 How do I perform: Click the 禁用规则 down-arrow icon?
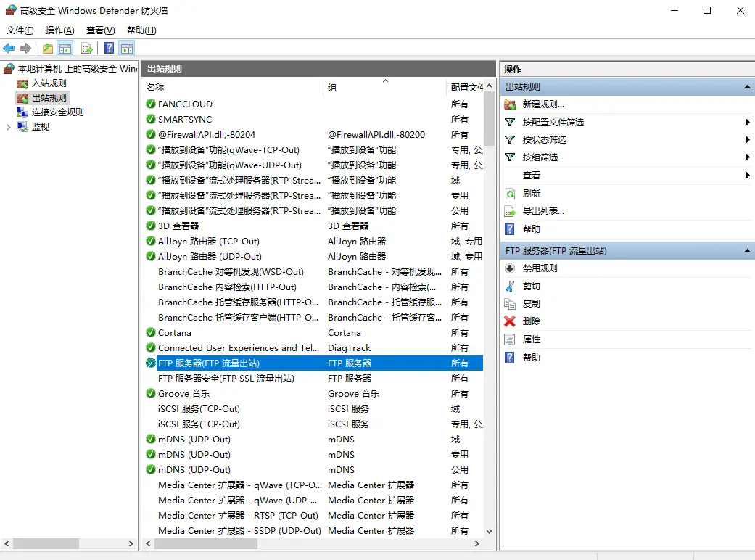[x=510, y=268]
